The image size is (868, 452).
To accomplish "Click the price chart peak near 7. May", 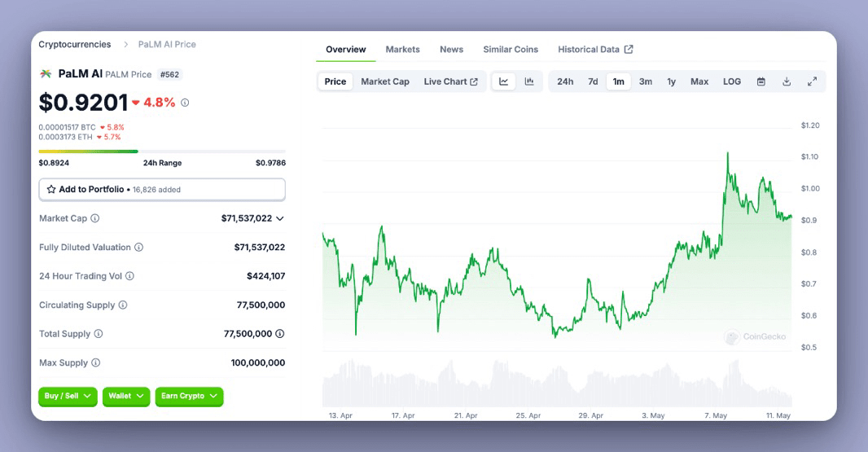I will (x=727, y=153).
